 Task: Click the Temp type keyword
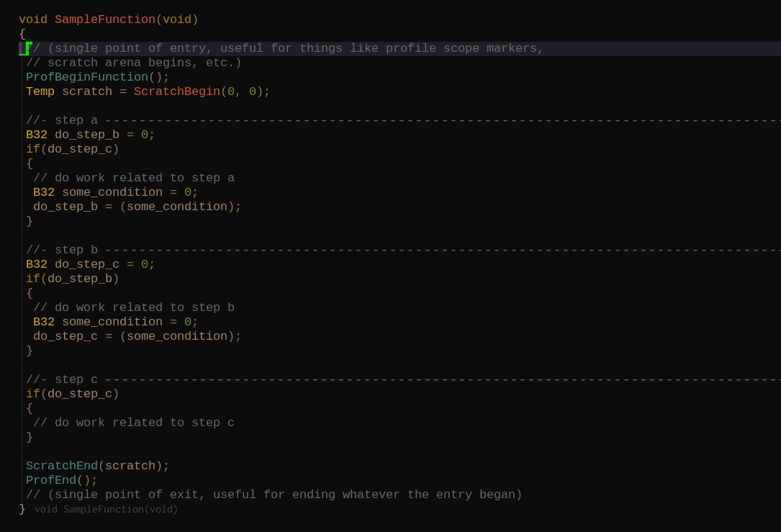click(40, 91)
